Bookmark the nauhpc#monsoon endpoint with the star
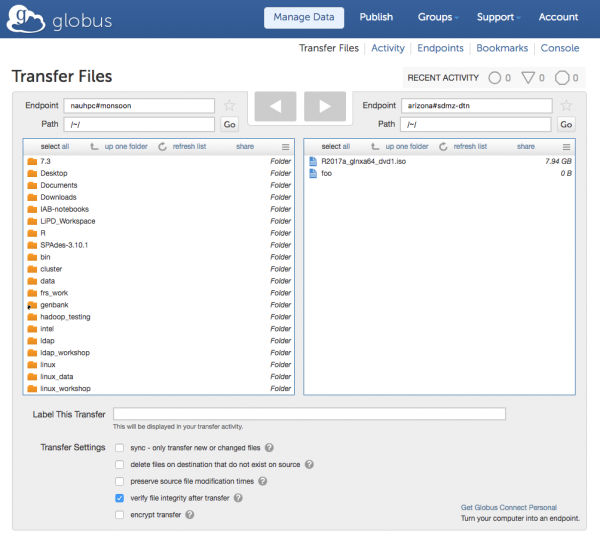This screenshot has width=600, height=540. click(x=229, y=106)
